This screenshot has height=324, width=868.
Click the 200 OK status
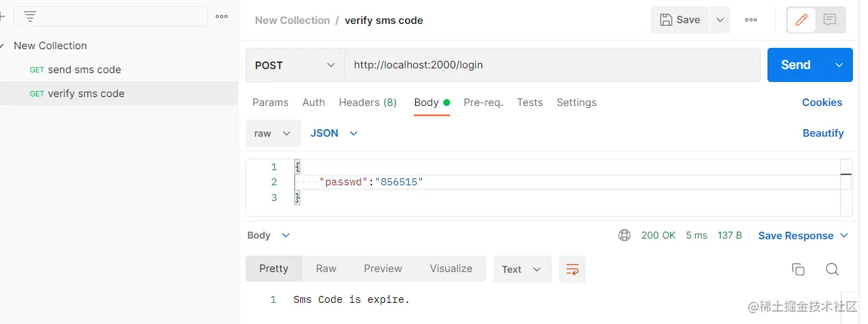click(658, 235)
